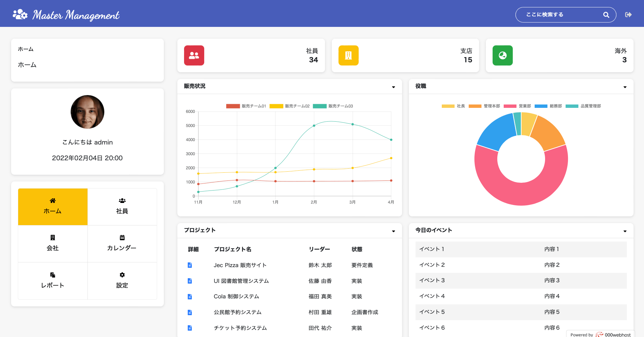
Task: Click the green 海外 globe card icon
Action: (x=503, y=55)
